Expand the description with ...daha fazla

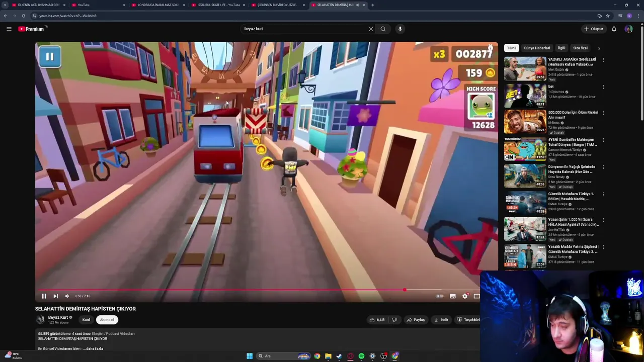(x=93, y=348)
